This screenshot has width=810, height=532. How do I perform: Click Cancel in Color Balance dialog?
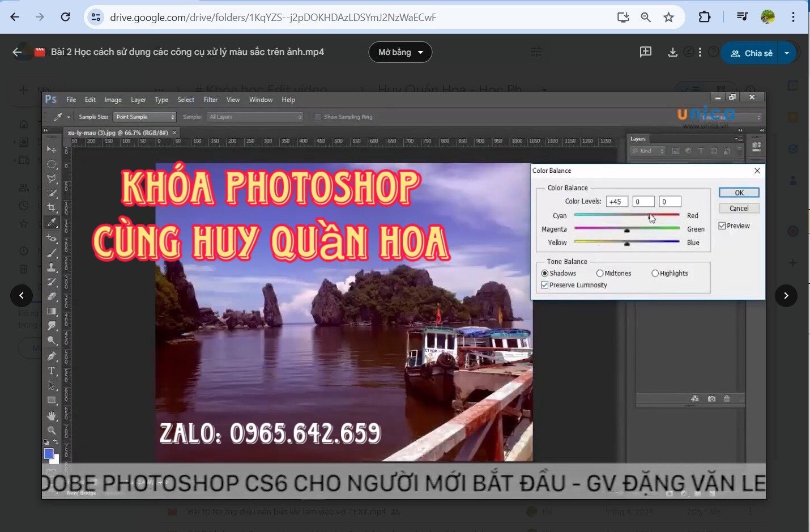[739, 208]
